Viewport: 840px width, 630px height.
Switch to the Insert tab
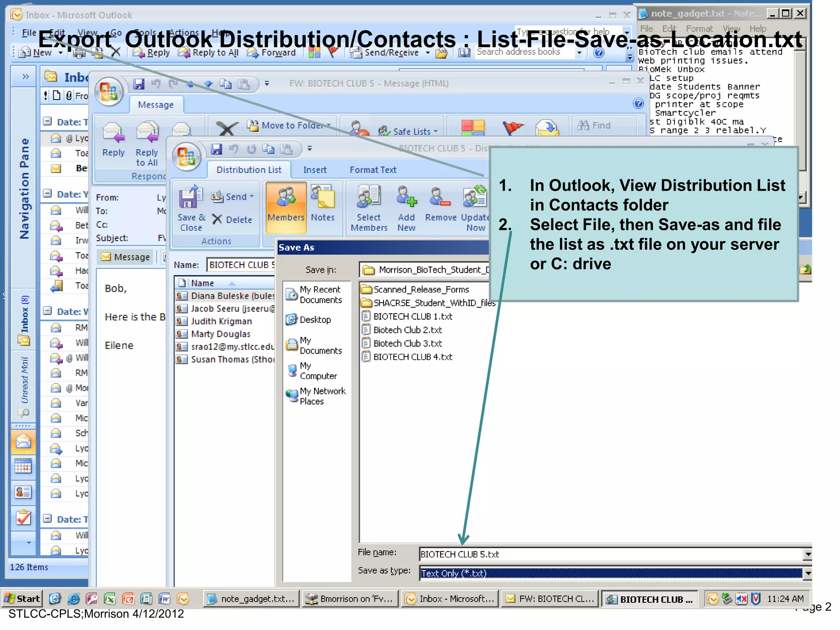coord(315,170)
